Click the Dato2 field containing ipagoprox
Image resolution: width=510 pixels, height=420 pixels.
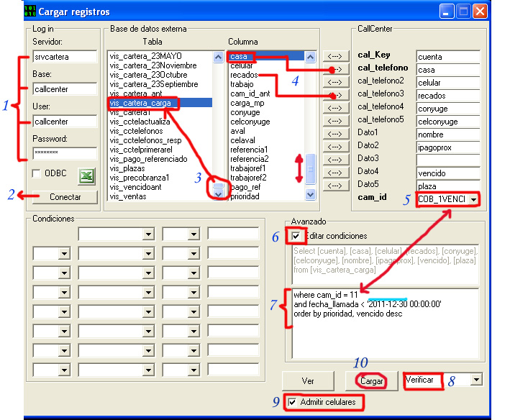click(448, 147)
